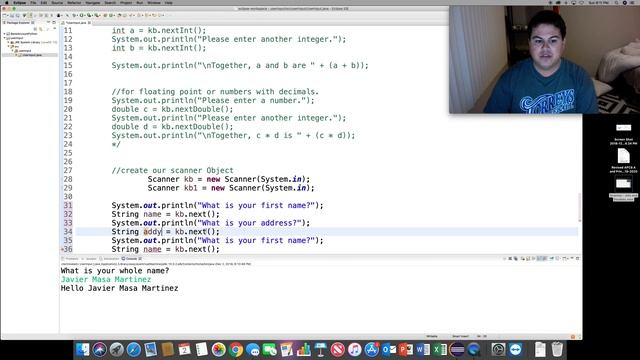This screenshot has width=640, height=360.
Task: Click green console input 'Javier Masa Martinez'
Action: (106, 280)
